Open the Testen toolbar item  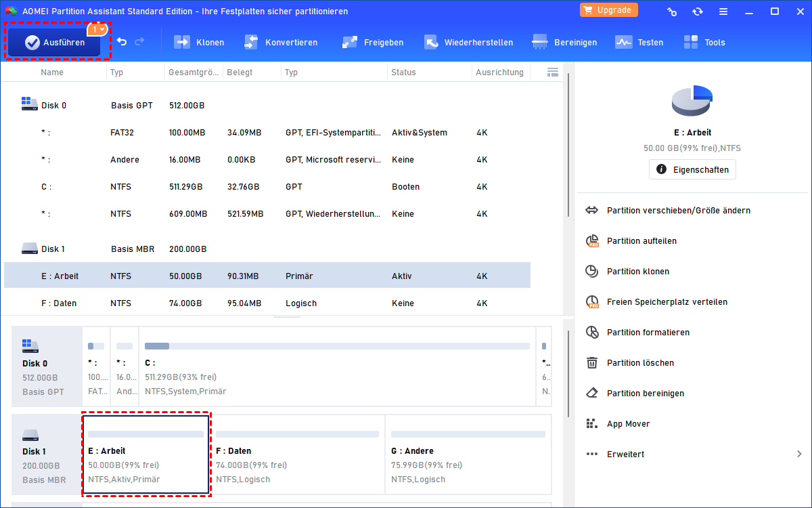point(639,42)
